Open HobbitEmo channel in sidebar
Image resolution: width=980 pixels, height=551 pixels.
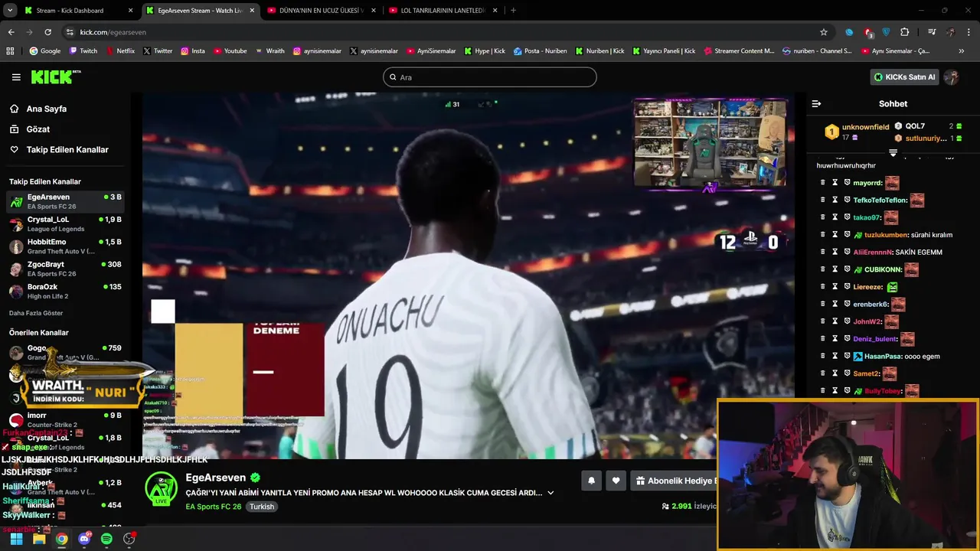point(65,246)
